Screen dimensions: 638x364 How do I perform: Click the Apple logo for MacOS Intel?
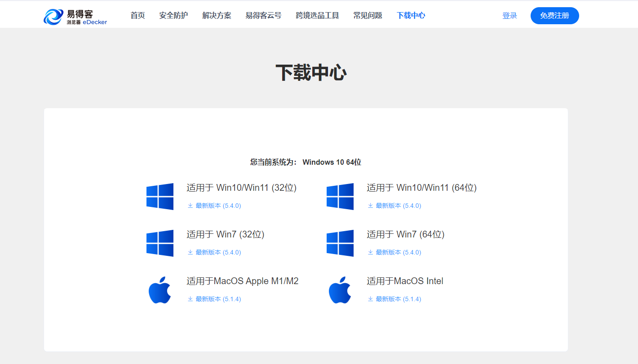[340, 289]
